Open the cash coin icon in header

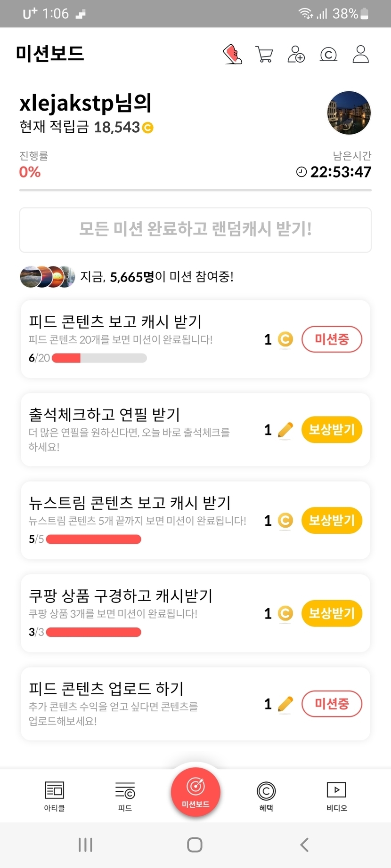click(x=328, y=55)
